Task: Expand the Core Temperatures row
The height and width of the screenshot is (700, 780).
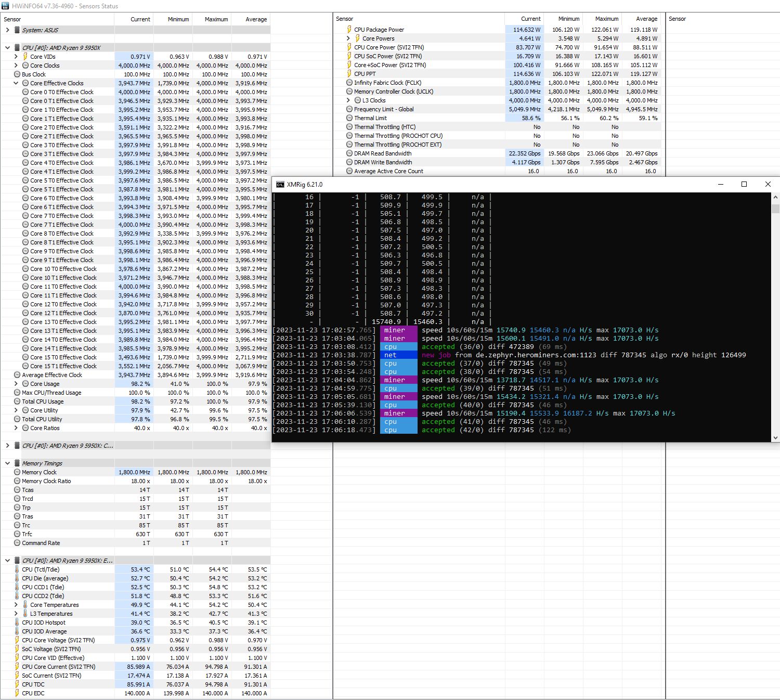Action: pyautogui.click(x=16, y=605)
